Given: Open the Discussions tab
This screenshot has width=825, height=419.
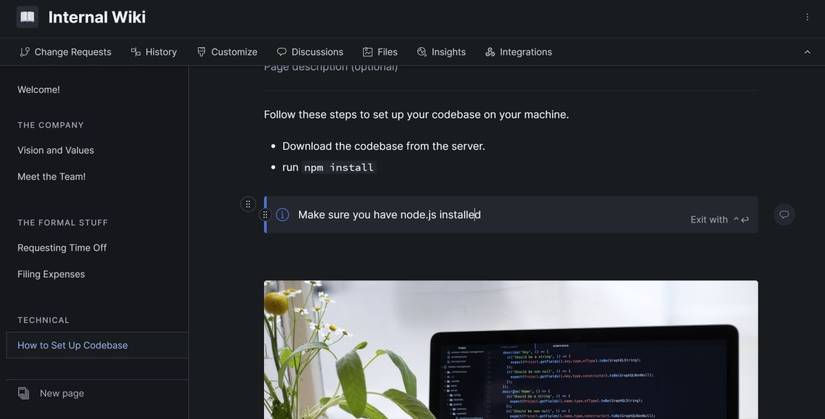Looking at the screenshot, I should click(x=310, y=52).
